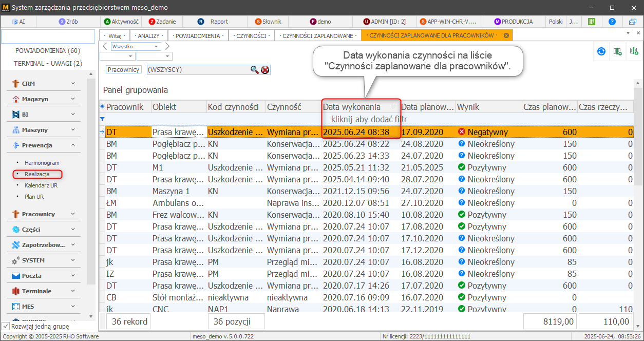Clear employee filter with red X icon
The image size is (644, 341).
(x=265, y=70)
